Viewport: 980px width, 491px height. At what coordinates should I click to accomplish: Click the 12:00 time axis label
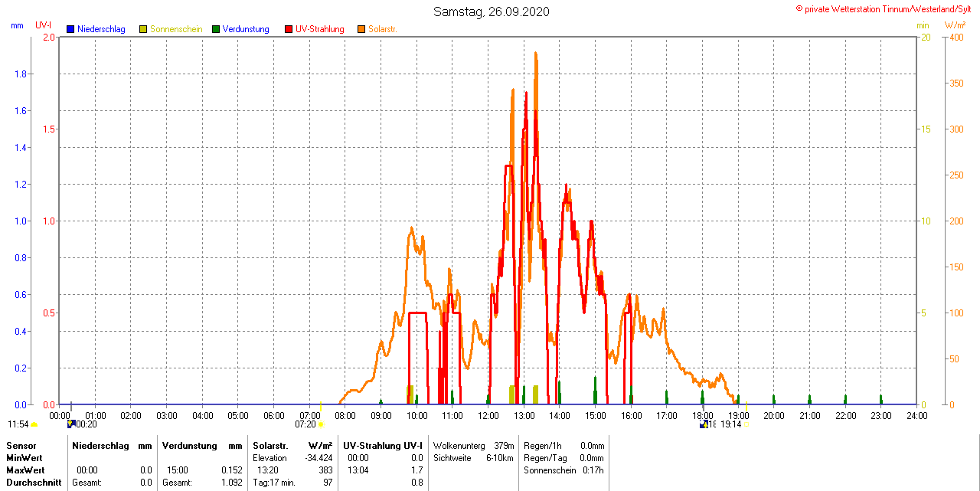point(488,415)
